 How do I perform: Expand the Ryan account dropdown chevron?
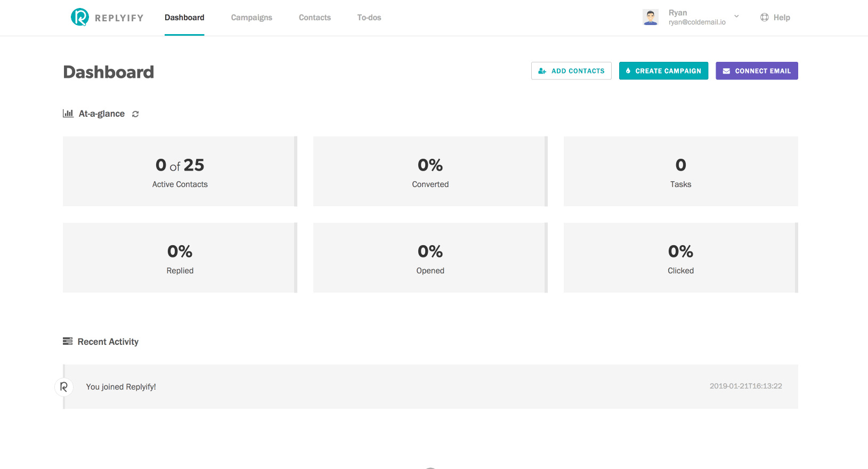click(736, 17)
